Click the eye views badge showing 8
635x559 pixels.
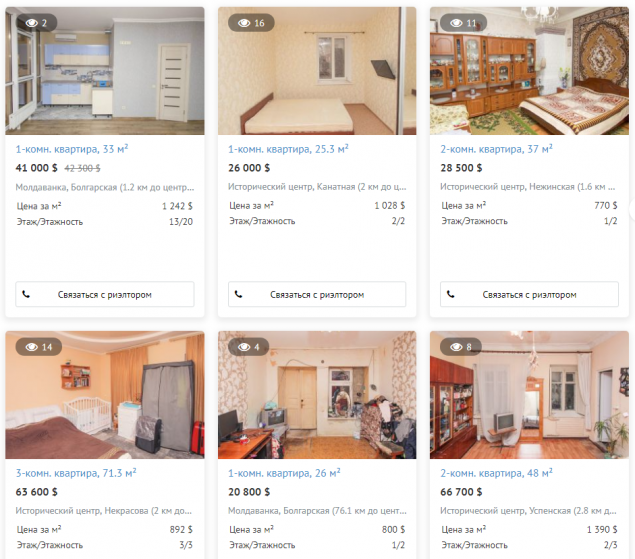click(460, 347)
